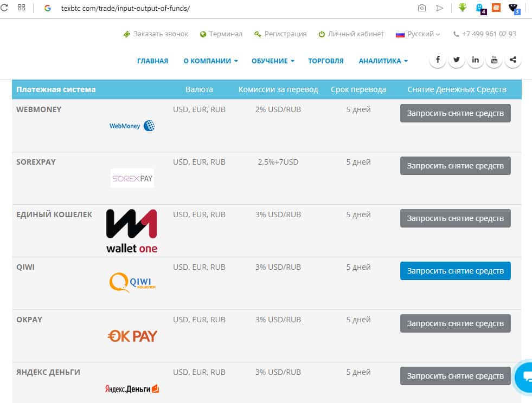This screenshot has height=403, width=532.
Task: Reload the page with the refresh icon
Action: (4, 8)
